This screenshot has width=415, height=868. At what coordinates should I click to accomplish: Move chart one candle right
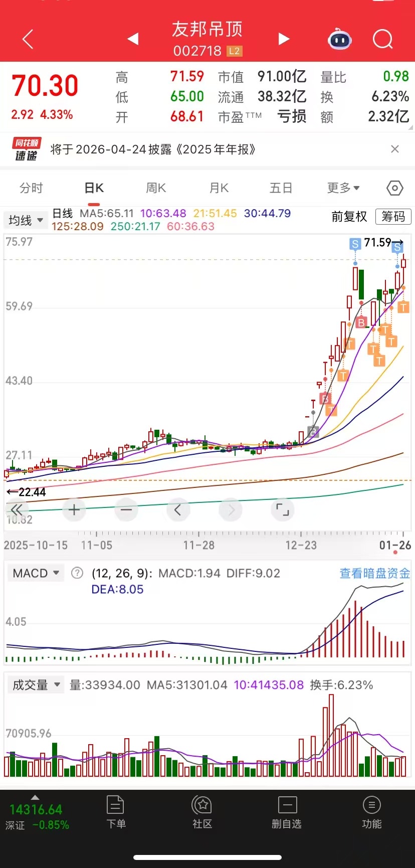click(231, 510)
